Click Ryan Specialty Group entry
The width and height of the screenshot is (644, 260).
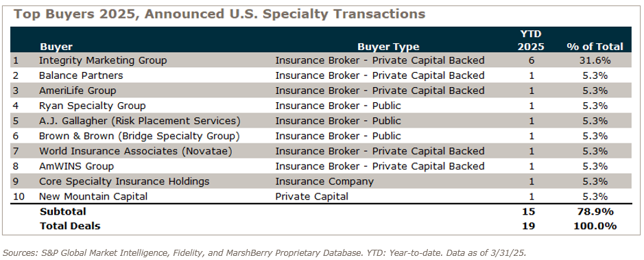pos(93,106)
